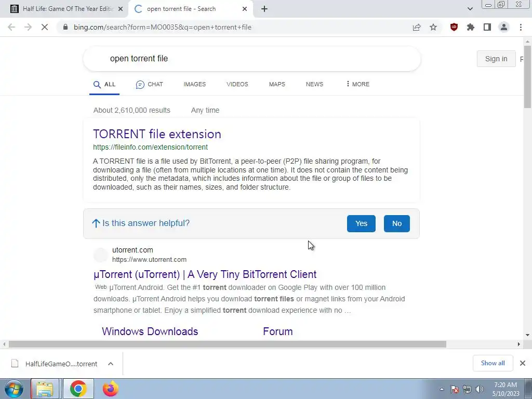Image resolution: width=532 pixels, height=399 pixels.
Task: Open the µTorrent Very Tiny BitTorrent Client link
Action: coord(205,274)
